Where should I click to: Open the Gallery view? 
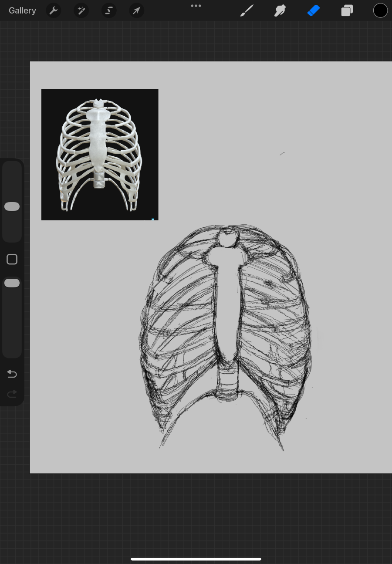22,10
